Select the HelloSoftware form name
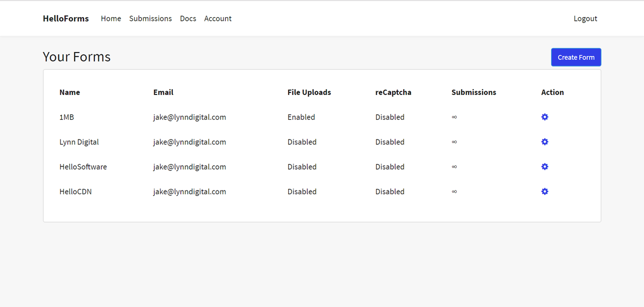This screenshot has height=307, width=644. click(83, 167)
